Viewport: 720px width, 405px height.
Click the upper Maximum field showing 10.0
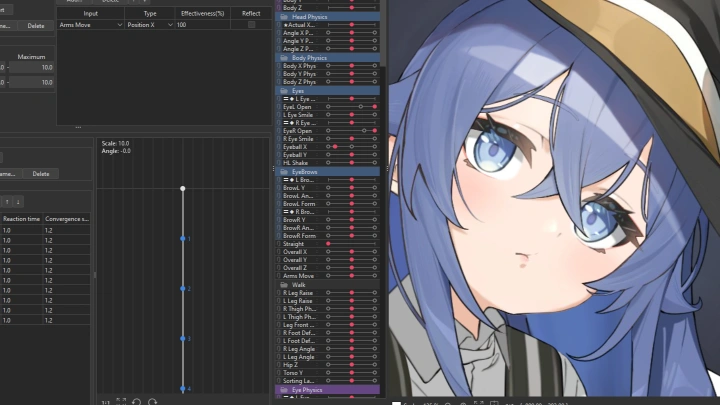(31, 68)
